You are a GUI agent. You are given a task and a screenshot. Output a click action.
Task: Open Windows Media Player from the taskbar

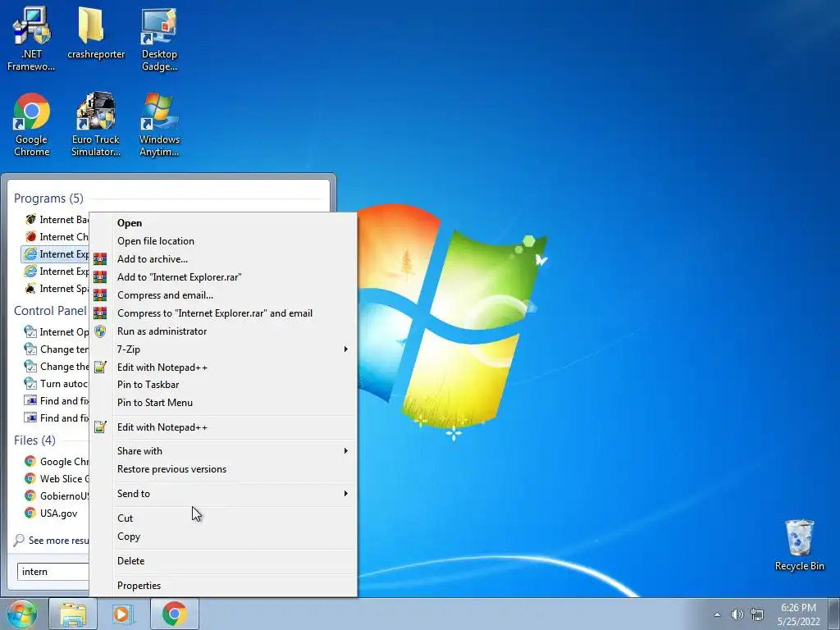coord(123,614)
